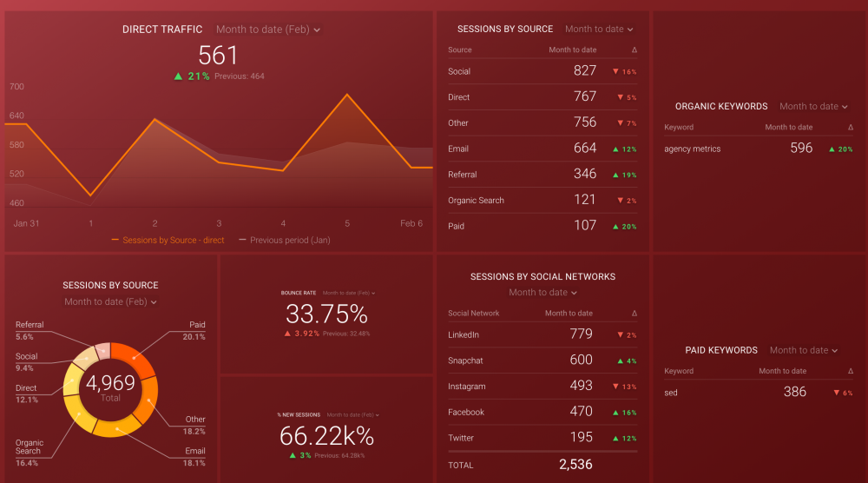Screen dimensions: 868x483
Task: Click red down arrow in sed keyword row
Action: (836, 394)
